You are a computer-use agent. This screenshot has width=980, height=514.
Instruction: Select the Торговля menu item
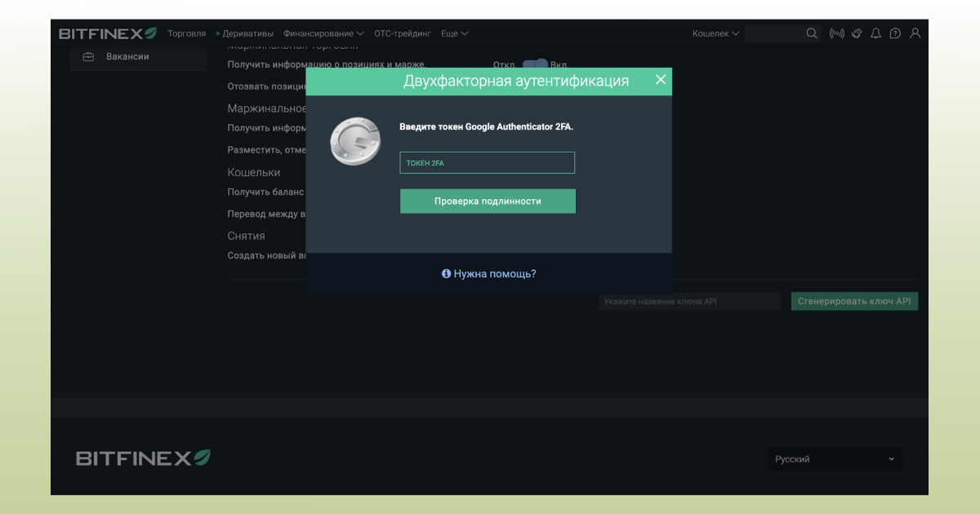tap(187, 33)
